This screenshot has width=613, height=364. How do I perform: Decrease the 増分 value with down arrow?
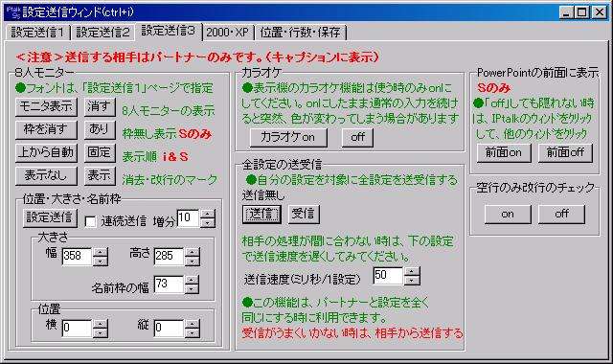[208, 223]
